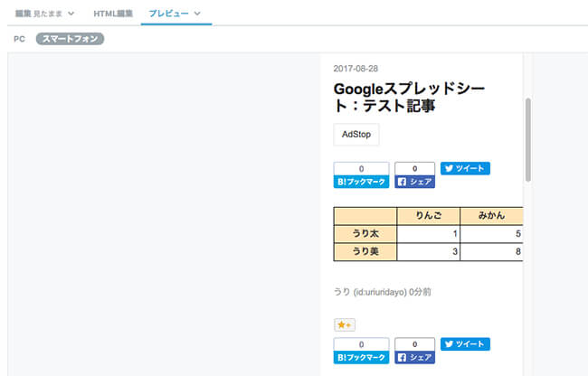Open the HTML編集 tab

click(x=113, y=14)
